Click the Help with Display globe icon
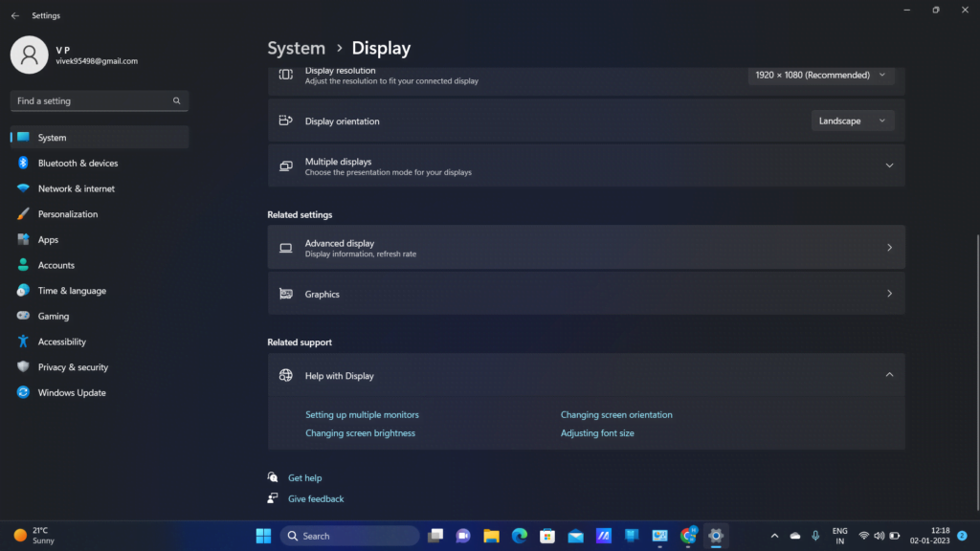 click(x=285, y=375)
